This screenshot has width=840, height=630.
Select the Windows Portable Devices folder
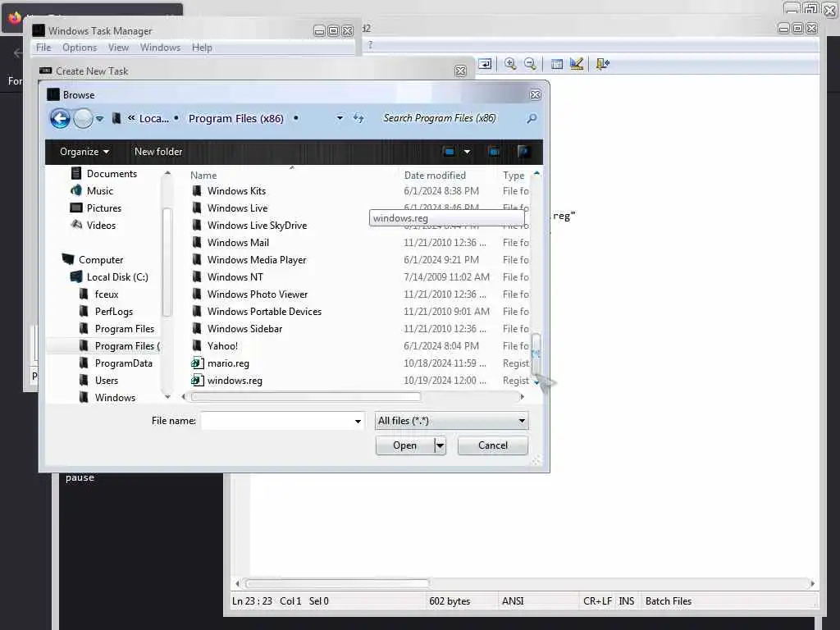(x=265, y=311)
